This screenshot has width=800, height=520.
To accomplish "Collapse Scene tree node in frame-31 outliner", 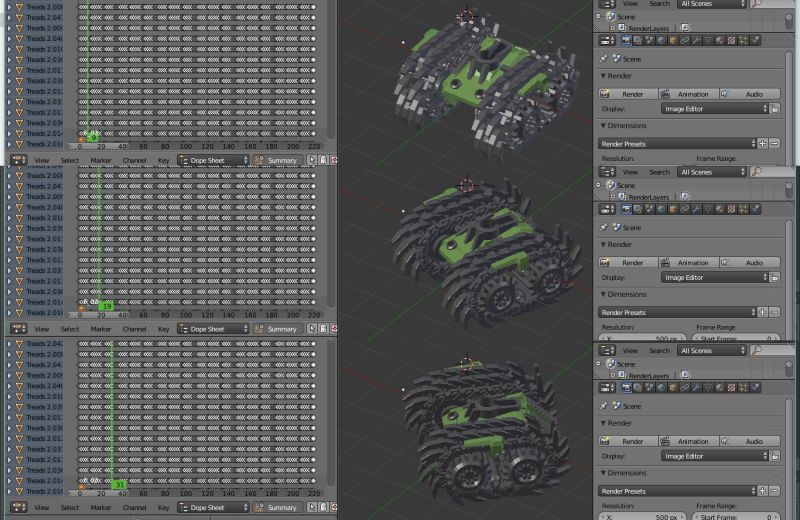I will pyautogui.click(x=598, y=363).
